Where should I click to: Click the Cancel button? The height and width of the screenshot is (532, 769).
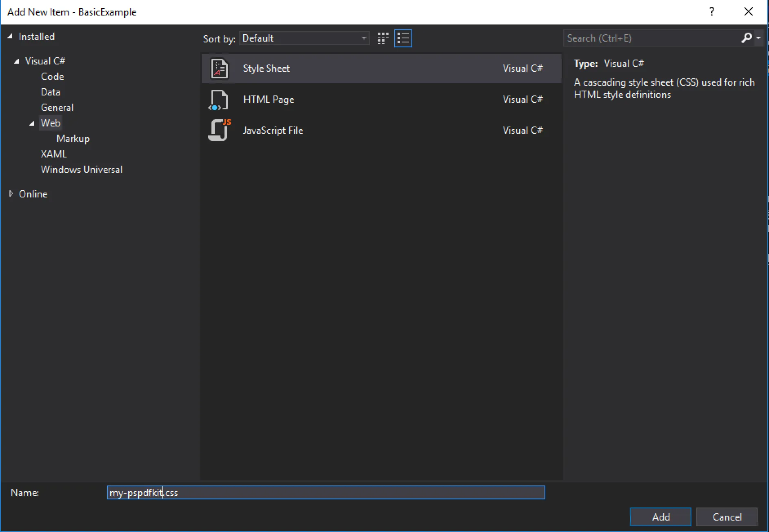tap(727, 517)
